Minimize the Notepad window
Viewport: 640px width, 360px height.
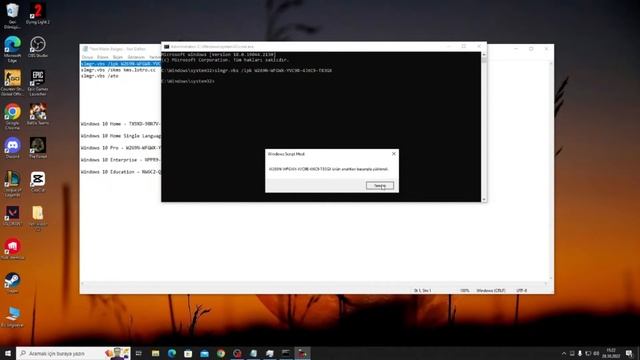tap(516, 49)
